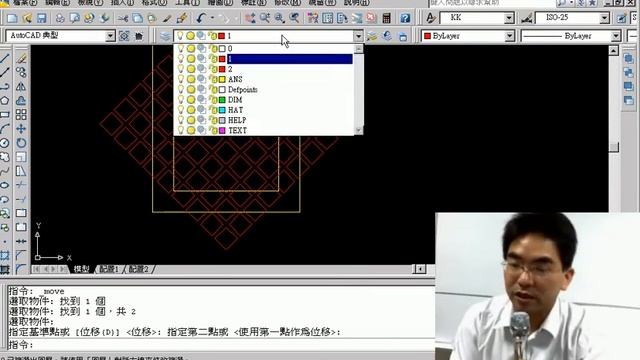
Task: Toggle the on/off bulb for layer ANS
Action: [181, 79]
